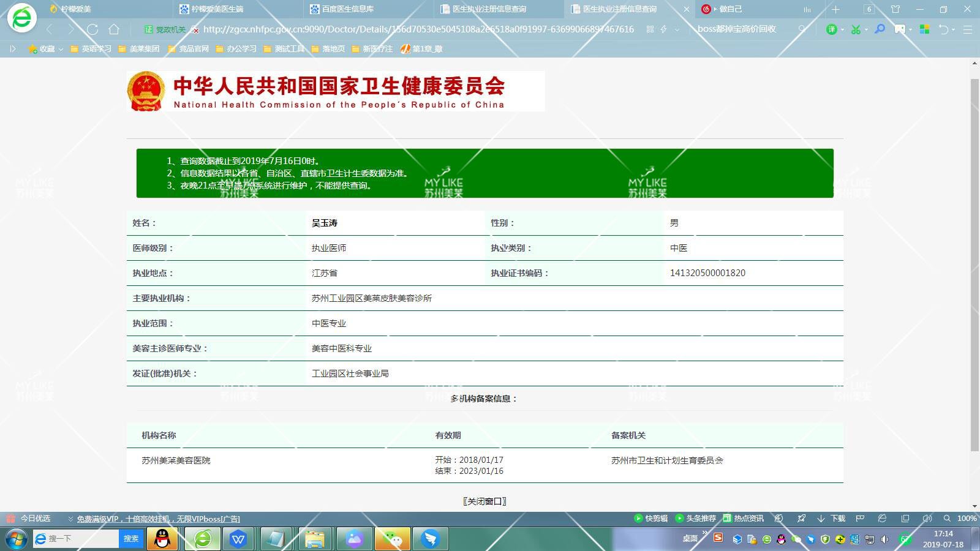Go to the browser home page icon
The height and width of the screenshot is (551, 980).
click(x=114, y=29)
